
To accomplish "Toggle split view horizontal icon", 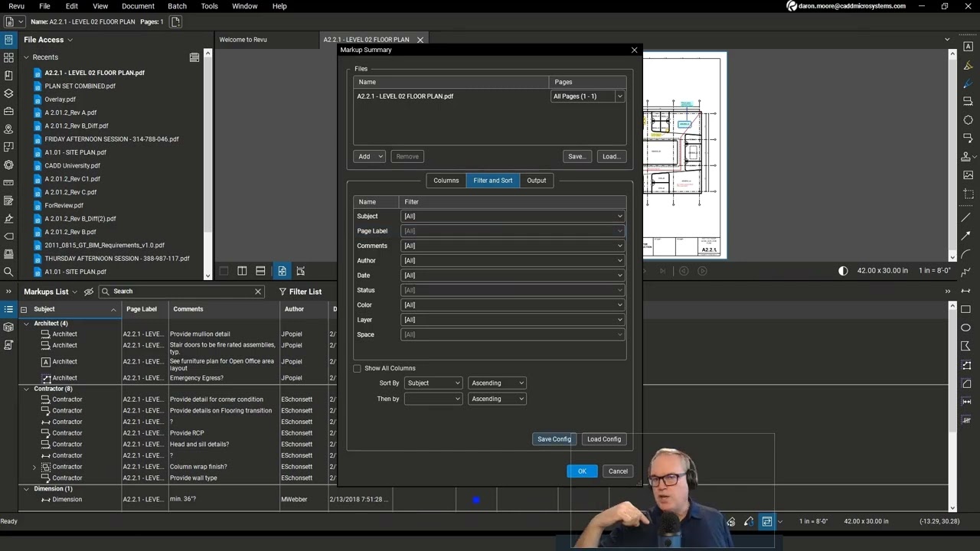I will (x=260, y=271).
